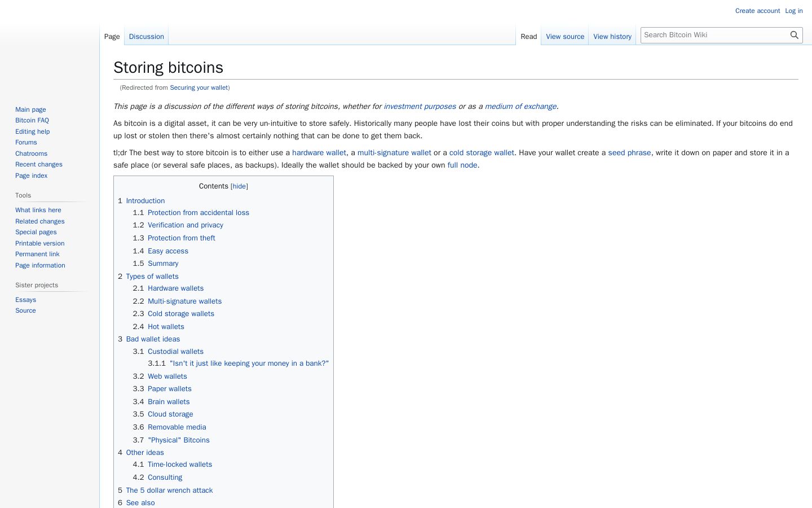Jump to 5 dollar wrench attack
This screenshot has width=812, height=508.
click(169, 490)
